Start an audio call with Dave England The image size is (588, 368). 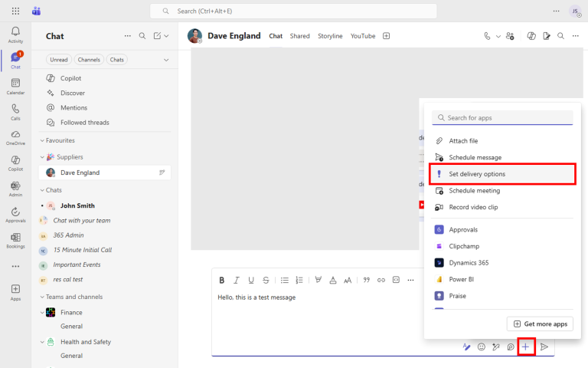[x=487, y=36]
